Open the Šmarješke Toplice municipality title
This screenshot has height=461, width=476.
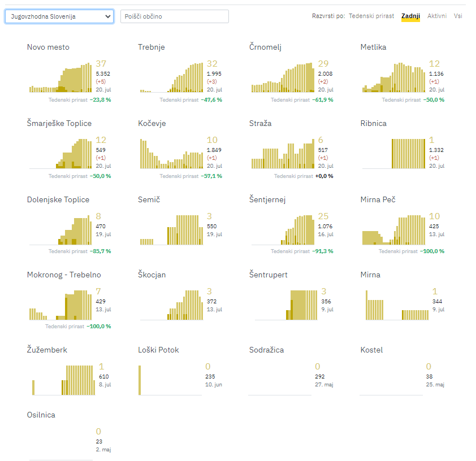[59, 123]
